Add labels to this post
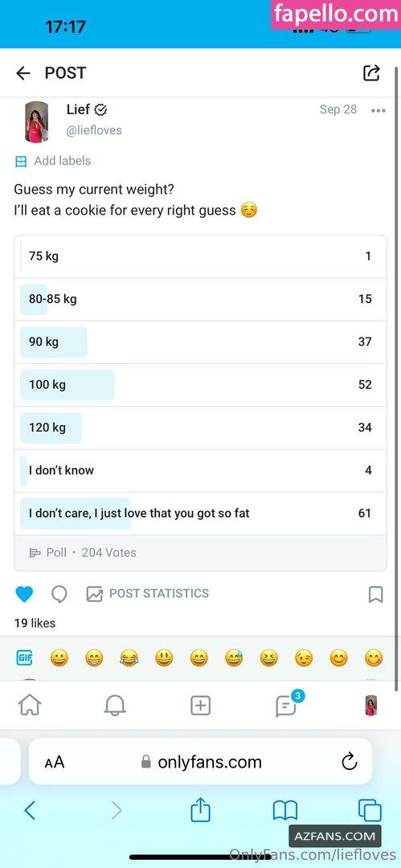 [52, 161]
